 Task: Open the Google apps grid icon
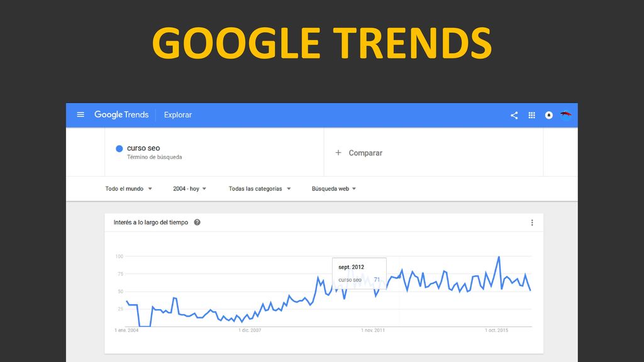(531, 116)
